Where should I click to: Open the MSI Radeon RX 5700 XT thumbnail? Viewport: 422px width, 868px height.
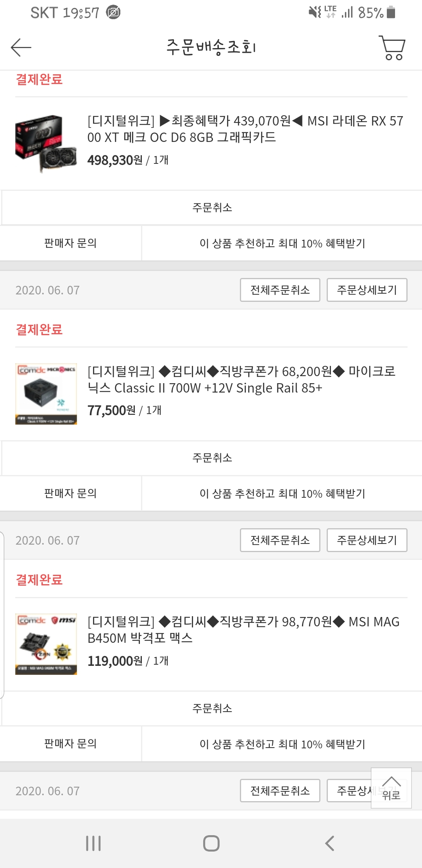pyautogui.click(x=46, y=143)
